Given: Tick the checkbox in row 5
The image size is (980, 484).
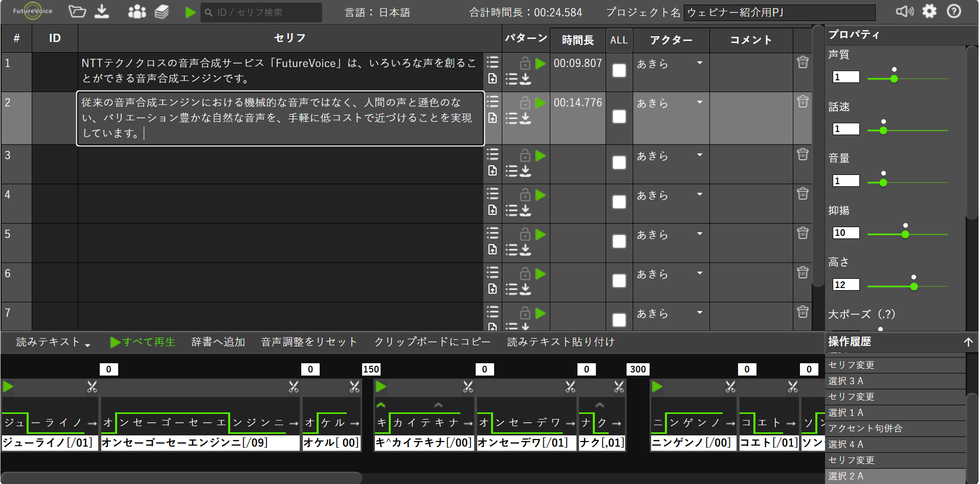Looking at the screenshot, I should 619,241.
